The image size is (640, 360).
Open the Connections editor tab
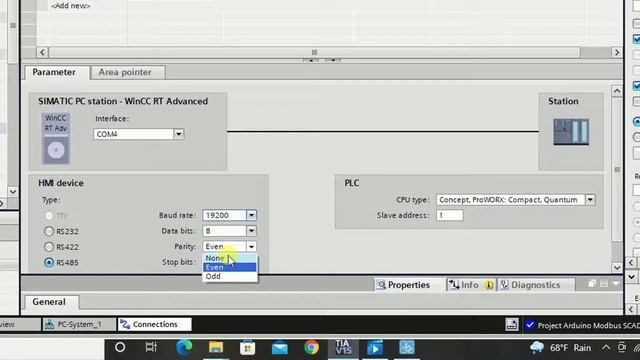pos(154,324)
